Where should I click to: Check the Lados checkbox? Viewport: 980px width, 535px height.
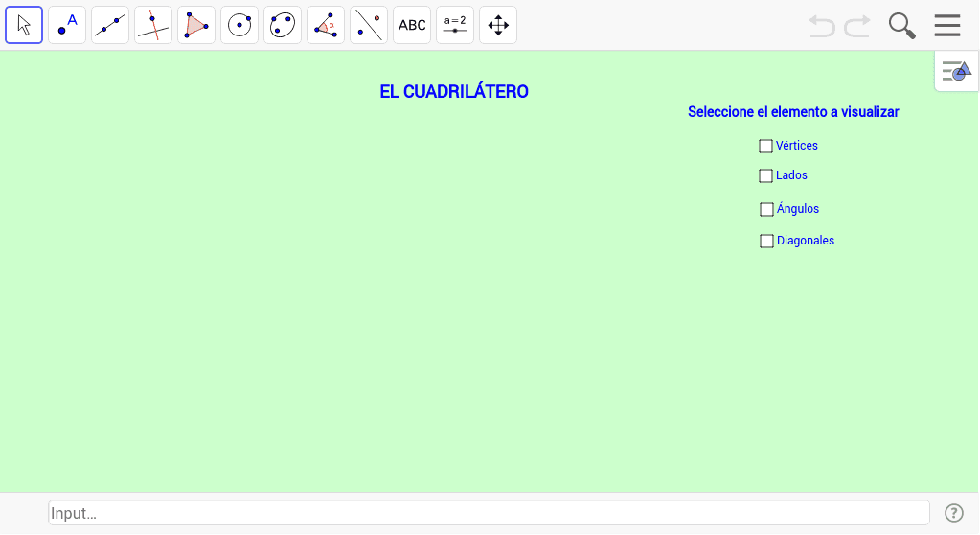(x=765, y=175)
